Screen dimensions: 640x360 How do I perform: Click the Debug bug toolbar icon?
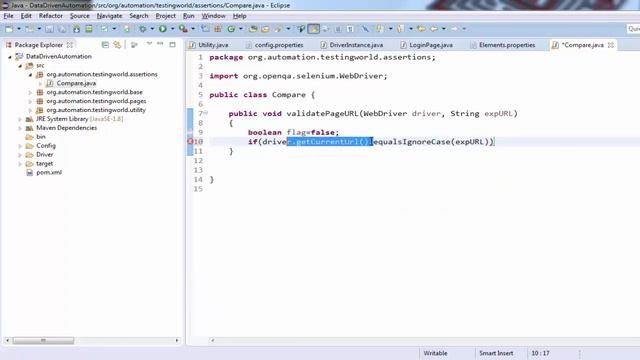pos(142,29)
